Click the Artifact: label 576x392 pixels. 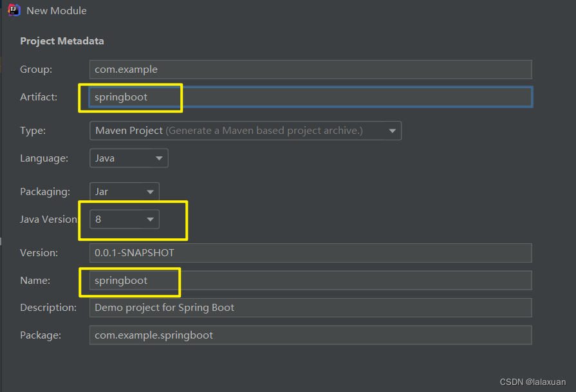point(39,97)
